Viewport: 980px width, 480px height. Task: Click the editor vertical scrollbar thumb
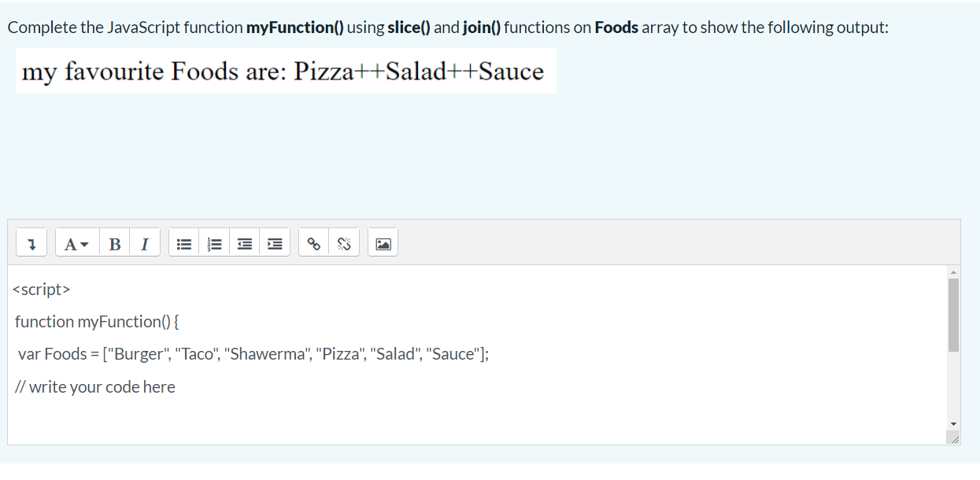(953, 315)
